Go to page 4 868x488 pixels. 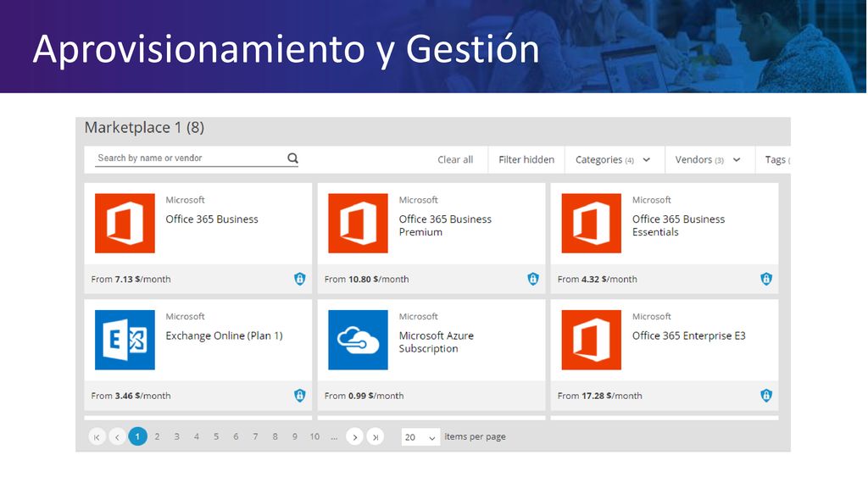pyautogui.click(x=197, y=436)
